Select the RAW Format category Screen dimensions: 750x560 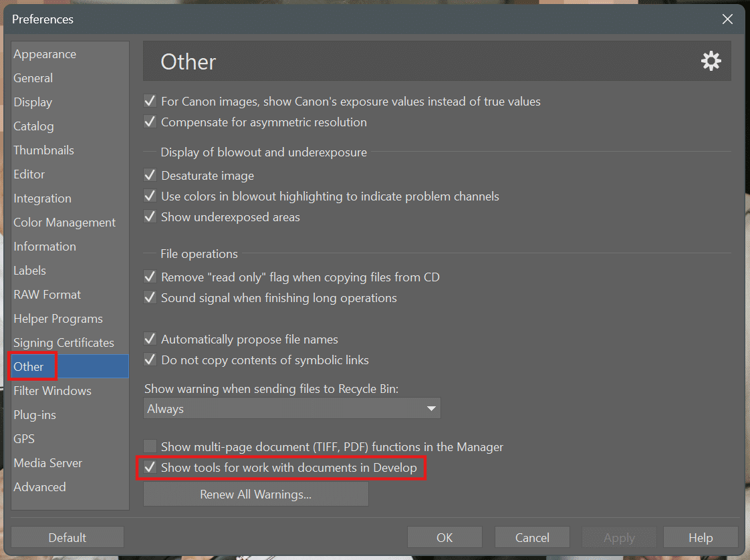(x=47, y=295)
